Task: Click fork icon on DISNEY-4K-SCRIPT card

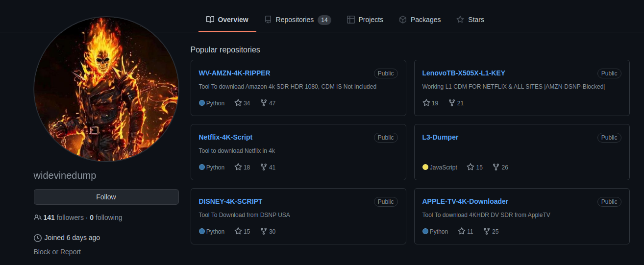Action: pos(264,231)
